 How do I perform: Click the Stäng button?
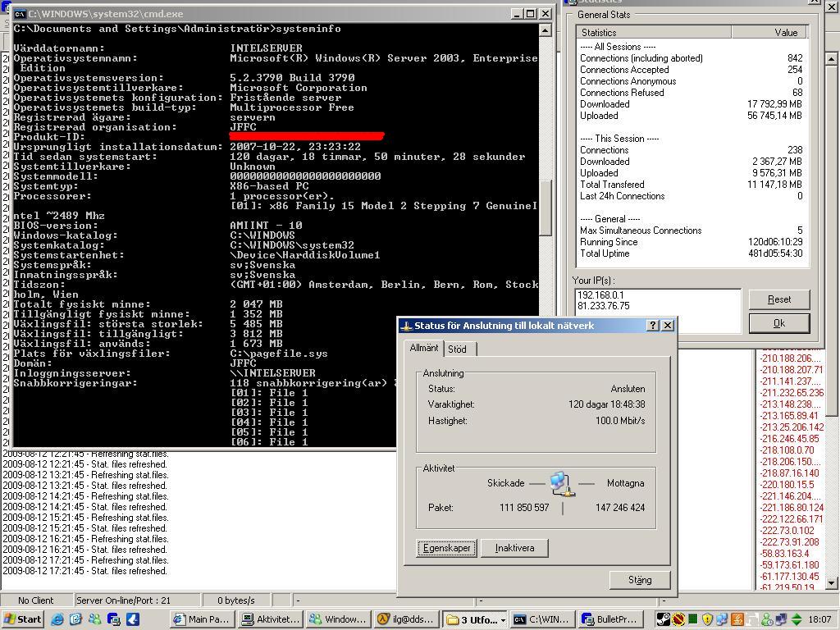[640, 580]
